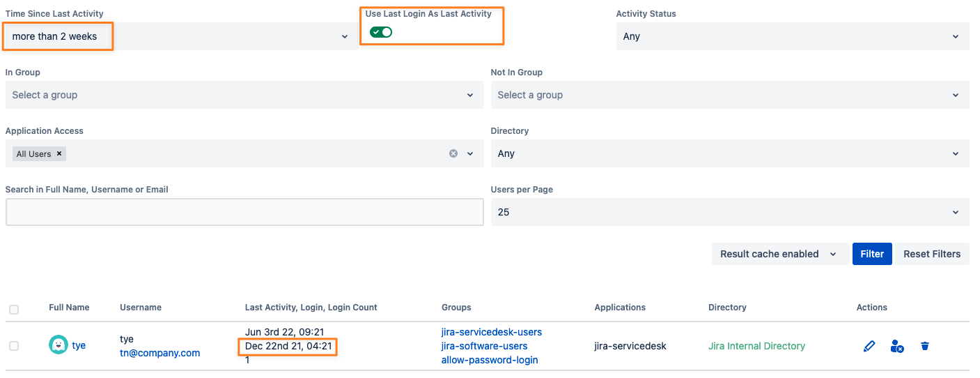Clear the Application Access field selection

tap(453, 153)
